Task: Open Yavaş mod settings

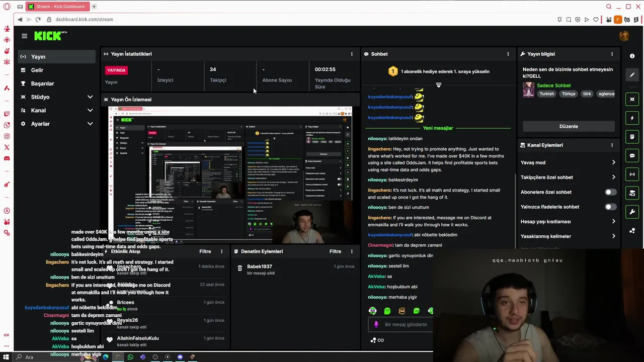Action: [568, 162]
